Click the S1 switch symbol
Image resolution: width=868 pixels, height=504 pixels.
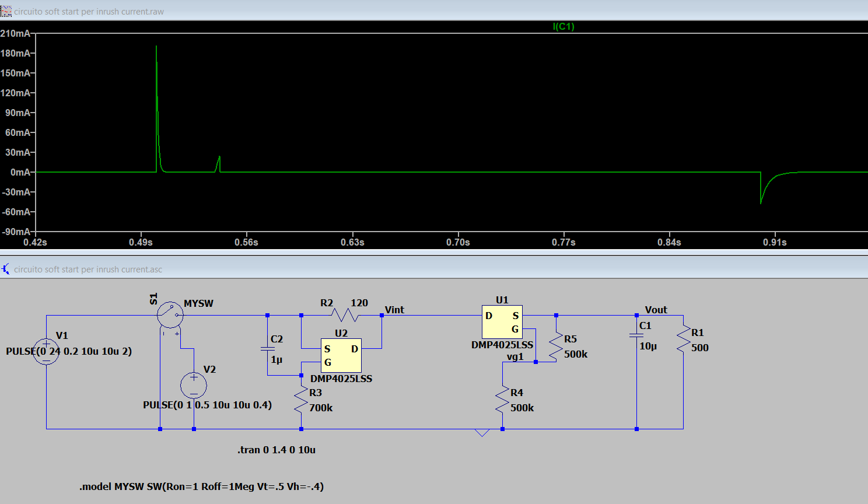[170, 315]
